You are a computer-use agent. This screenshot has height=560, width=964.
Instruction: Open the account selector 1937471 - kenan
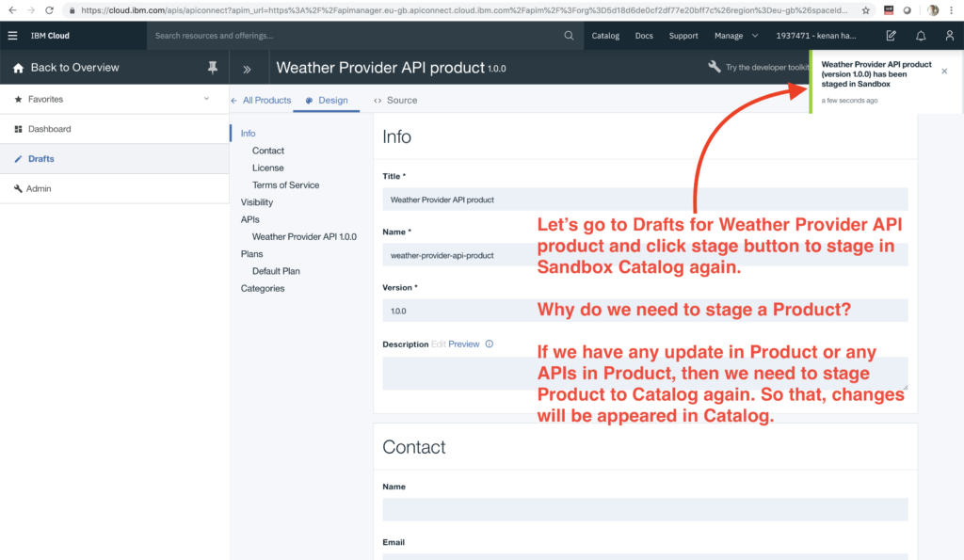tap(816, 36)
